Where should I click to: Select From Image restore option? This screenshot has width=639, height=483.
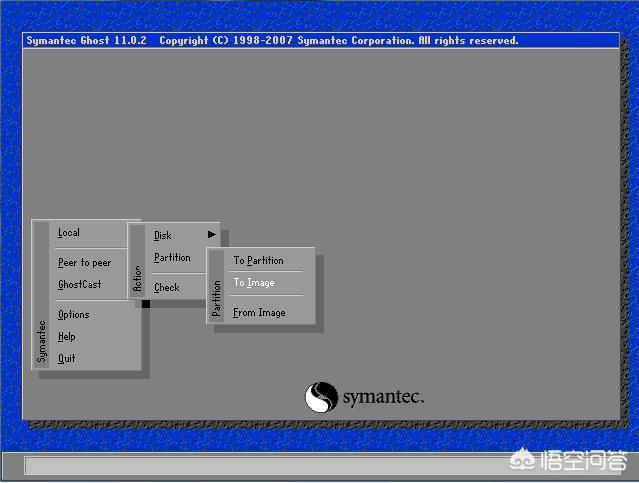(259, 313)
